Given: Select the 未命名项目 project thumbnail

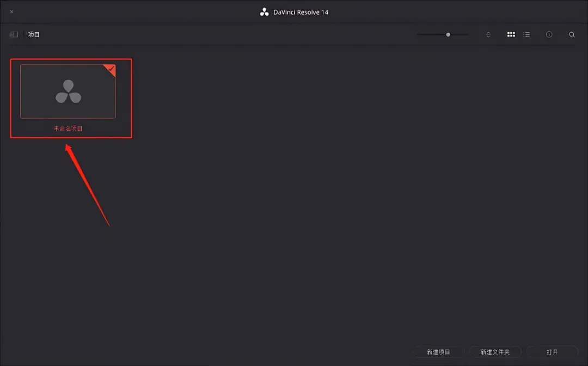Looking at the screenshot, I should pos(68,91).
